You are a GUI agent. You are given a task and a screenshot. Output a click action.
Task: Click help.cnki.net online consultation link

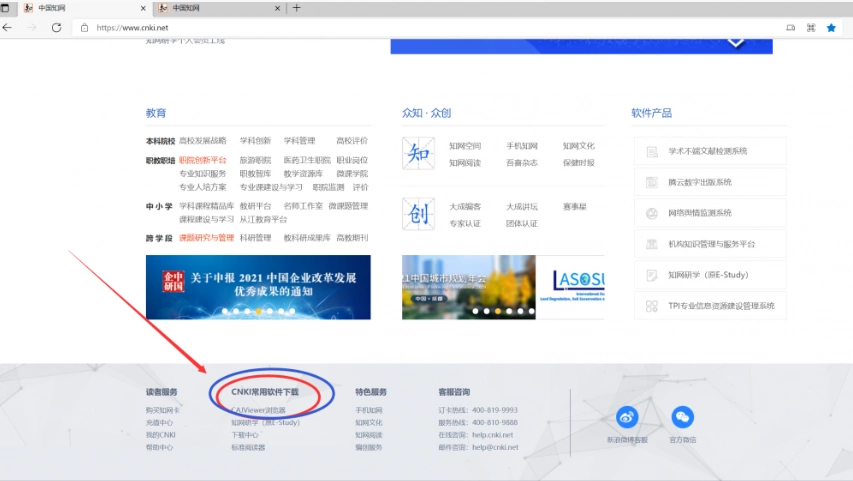[493, 435]
